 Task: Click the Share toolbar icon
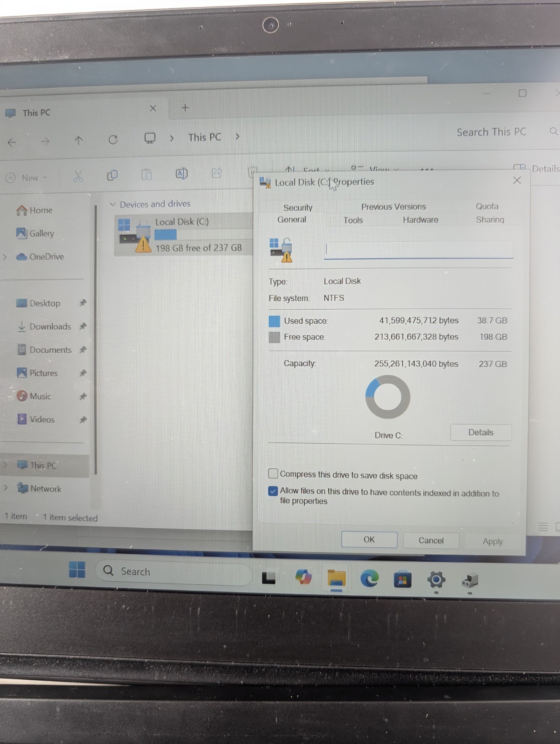(x=217, y=173)
